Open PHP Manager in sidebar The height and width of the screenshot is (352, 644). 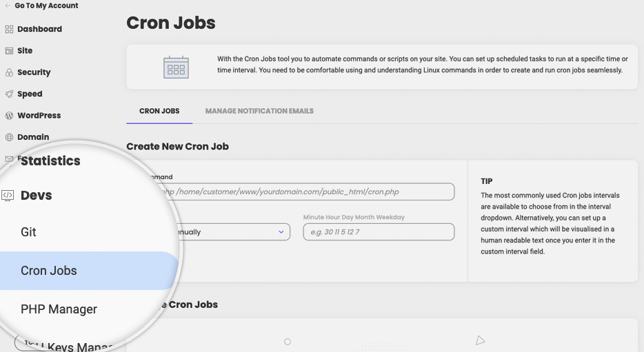[59, 309]
